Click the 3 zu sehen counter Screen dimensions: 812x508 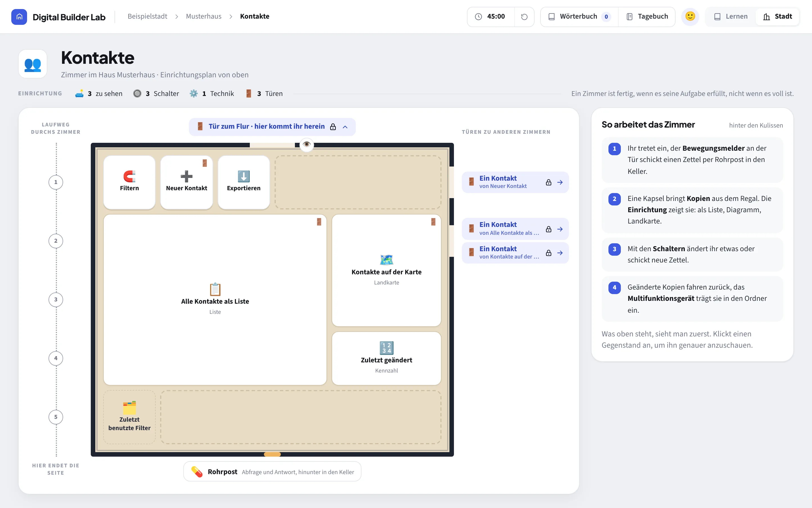click(x=99, y=94)
